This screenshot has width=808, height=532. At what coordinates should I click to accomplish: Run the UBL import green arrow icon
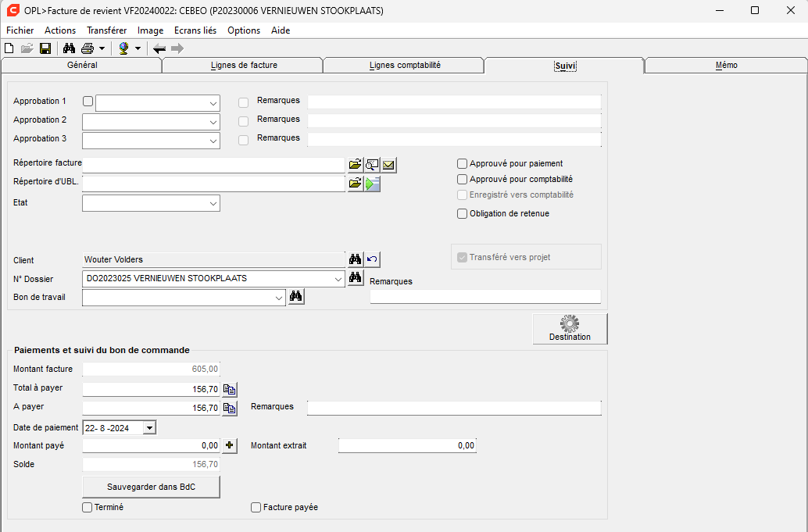click(x=372, y=184)
